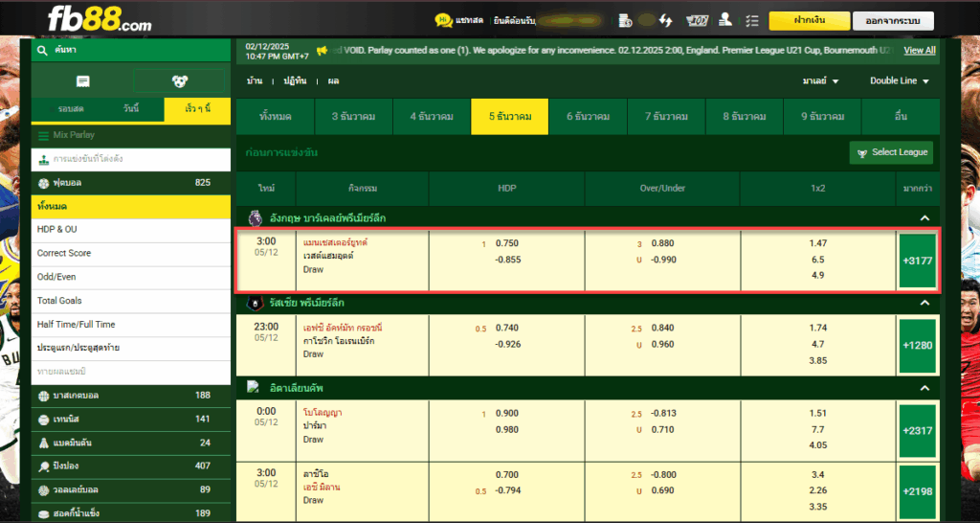Open live chat Hi bubble icon

(443, 20)
